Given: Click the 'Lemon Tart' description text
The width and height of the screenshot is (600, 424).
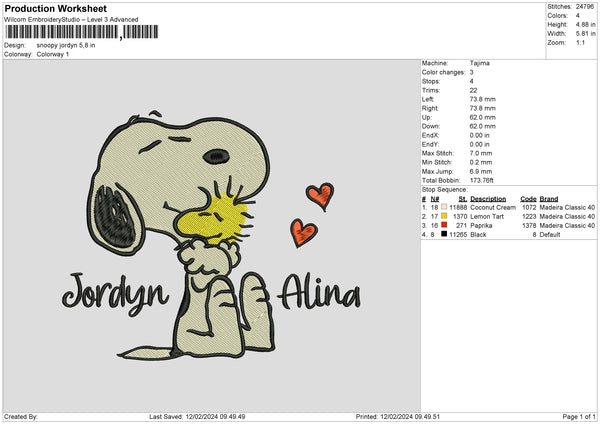Looking at the screenshot, I should pyautogui.click(x=487, y=216).
